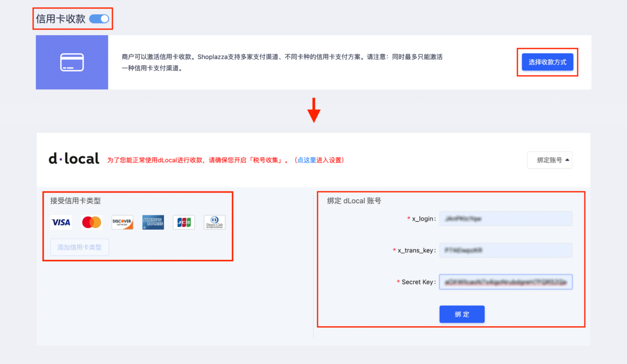This screenshot has width=627, height=364.
Task: Click the 添加信用卡类型 button
Action: click(80, 247)
